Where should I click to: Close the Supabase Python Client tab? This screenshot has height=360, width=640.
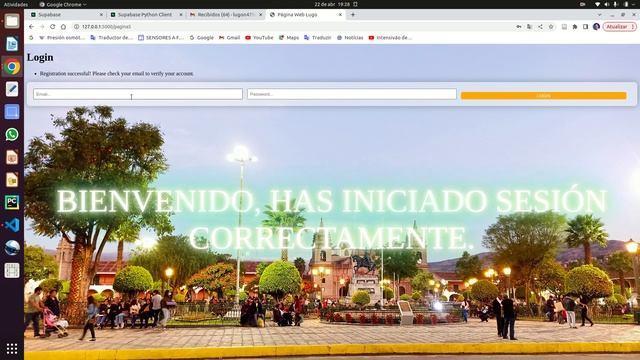[181, 15]
